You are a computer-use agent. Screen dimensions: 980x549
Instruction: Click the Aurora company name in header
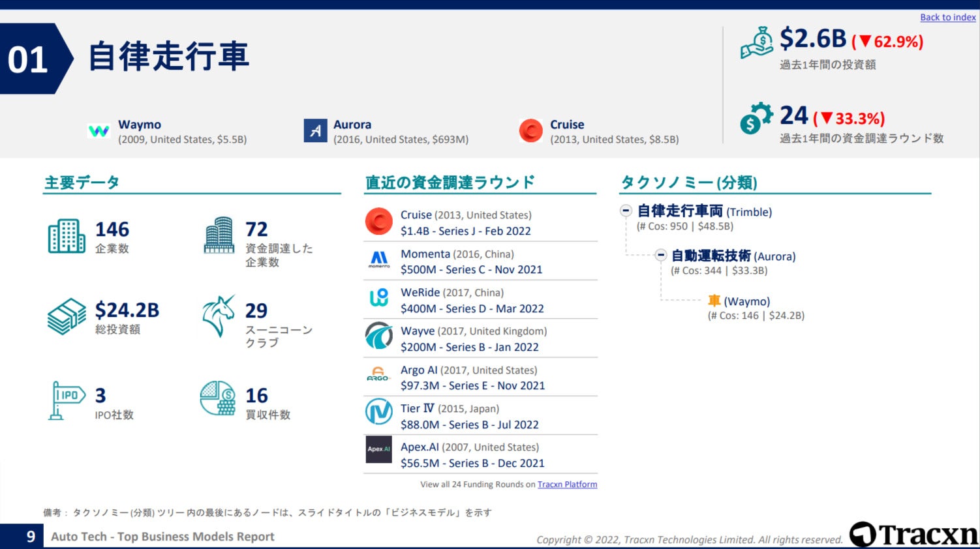(x=352, y=125)
